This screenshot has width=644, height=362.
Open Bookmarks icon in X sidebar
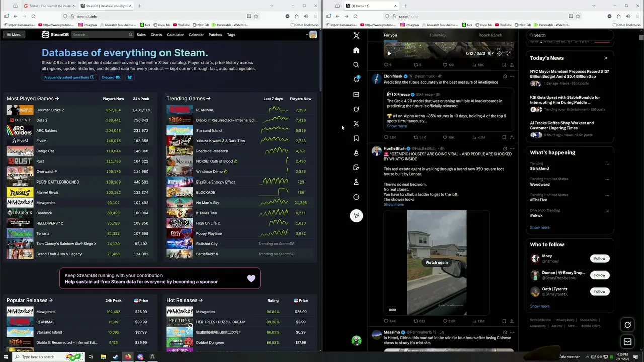[356, 138]
